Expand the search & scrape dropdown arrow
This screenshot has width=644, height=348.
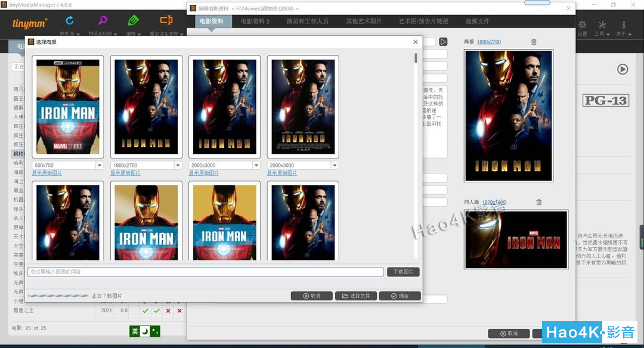click(x=115, y=35)
